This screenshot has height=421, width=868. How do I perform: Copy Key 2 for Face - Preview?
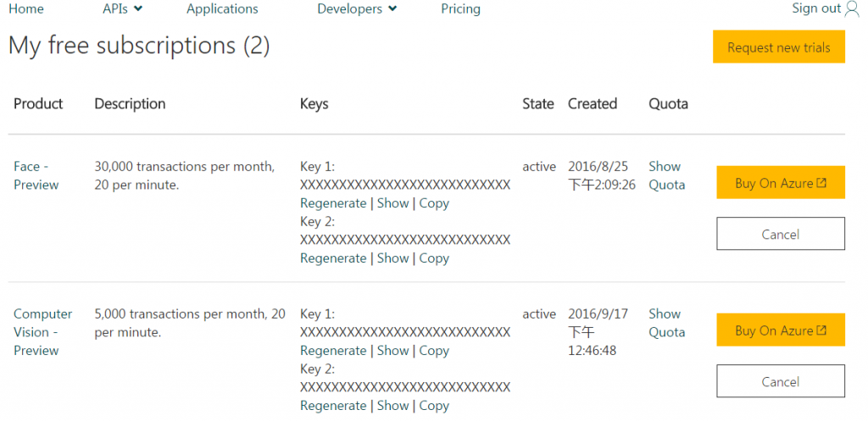[x=434, y=258]
